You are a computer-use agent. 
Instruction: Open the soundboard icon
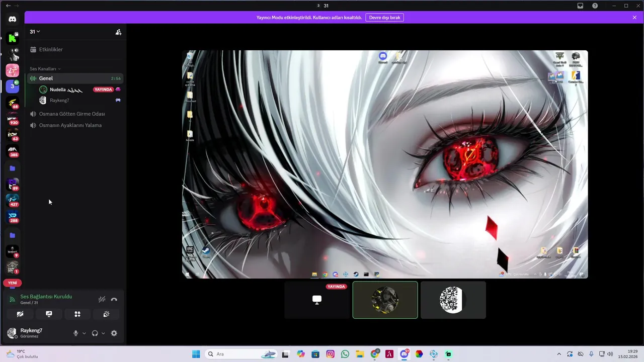(x=106, y=314)
